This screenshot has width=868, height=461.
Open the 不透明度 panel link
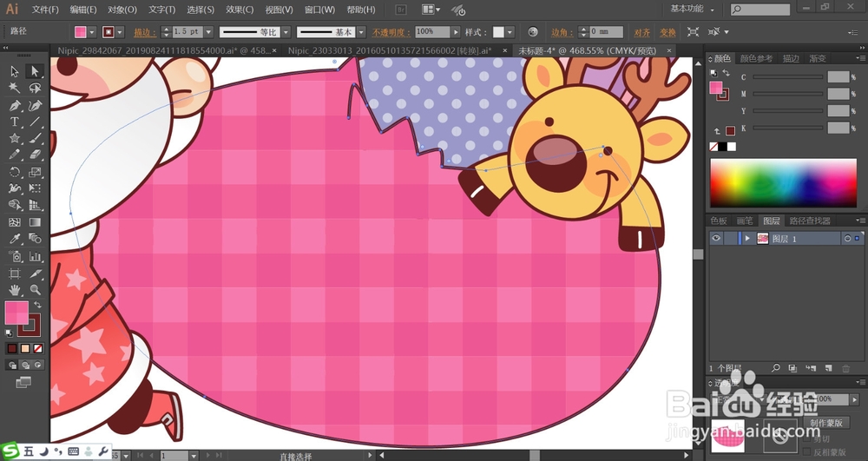[391, 32]
